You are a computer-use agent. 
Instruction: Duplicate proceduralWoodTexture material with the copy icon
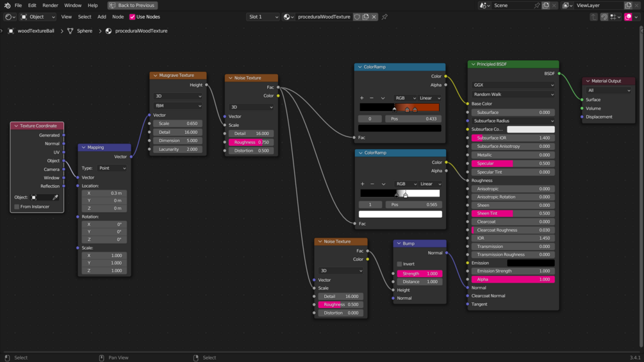pyautogui.click(x=365, y=17)
